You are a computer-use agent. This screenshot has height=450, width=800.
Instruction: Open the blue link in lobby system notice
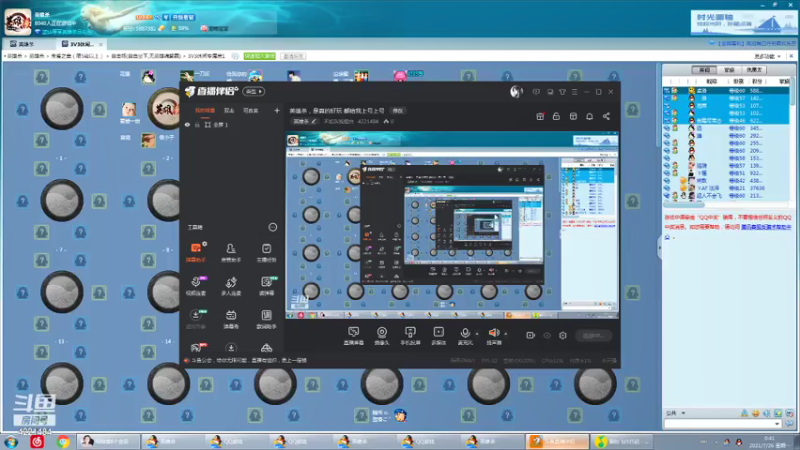(766, 227)
